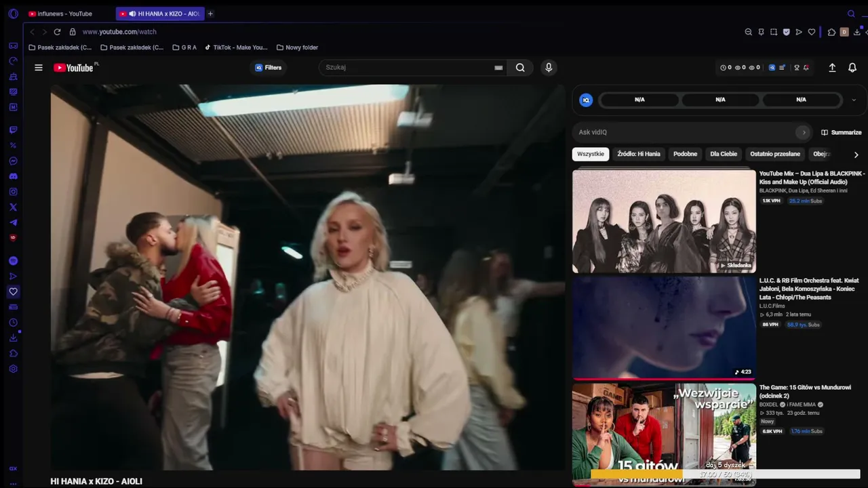
Task: Open the vidIQ Filters button
Action: (269, 68)
